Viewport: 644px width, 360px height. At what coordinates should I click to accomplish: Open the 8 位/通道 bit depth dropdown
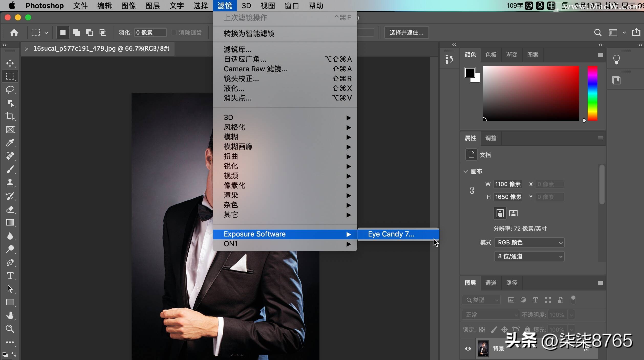click(529, 256)
